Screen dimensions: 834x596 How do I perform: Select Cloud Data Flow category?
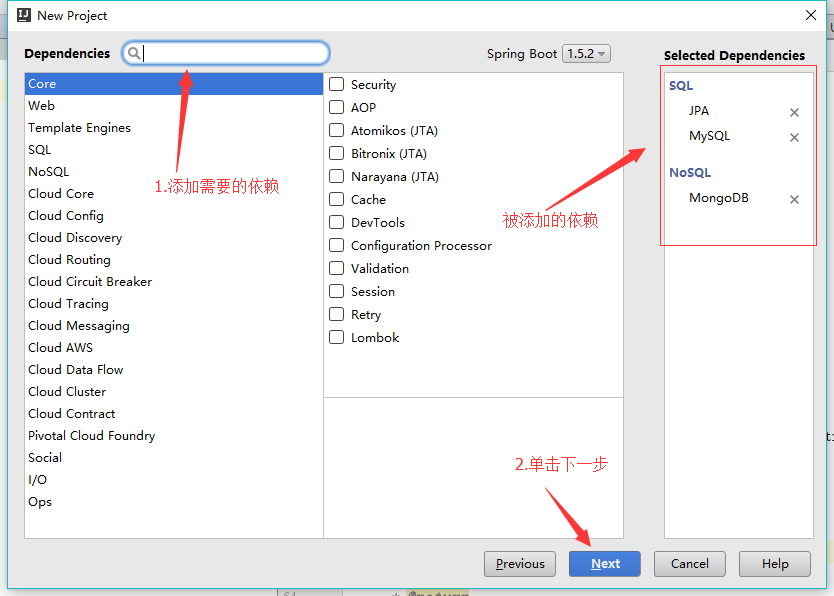click(x=174, y=370)
